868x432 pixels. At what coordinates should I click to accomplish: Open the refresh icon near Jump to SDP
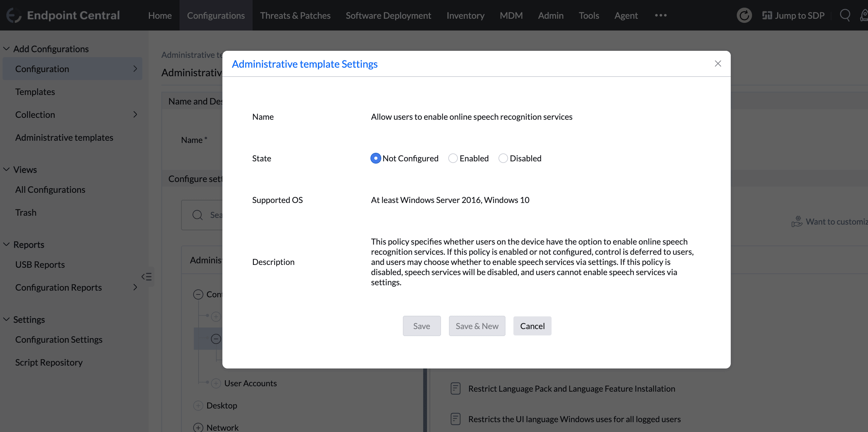[744, 15]
